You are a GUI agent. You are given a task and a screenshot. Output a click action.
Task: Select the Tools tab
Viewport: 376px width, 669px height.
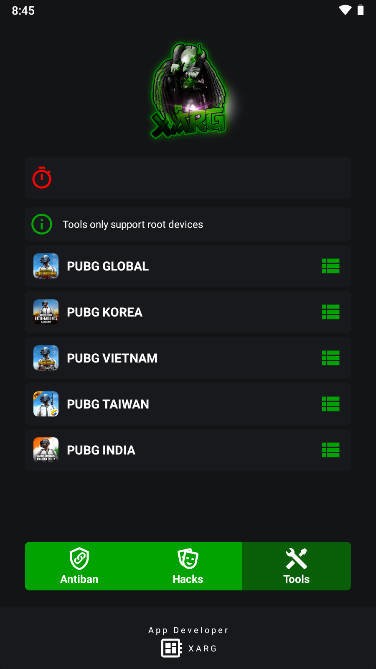297,566
